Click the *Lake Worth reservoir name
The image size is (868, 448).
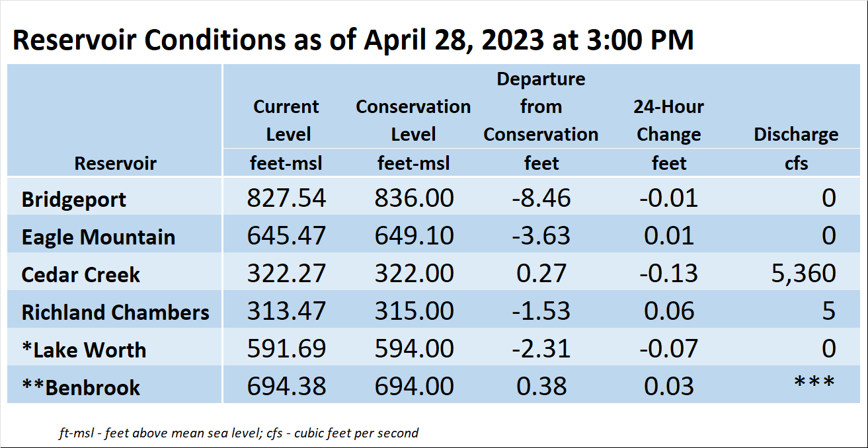(83, 350)
